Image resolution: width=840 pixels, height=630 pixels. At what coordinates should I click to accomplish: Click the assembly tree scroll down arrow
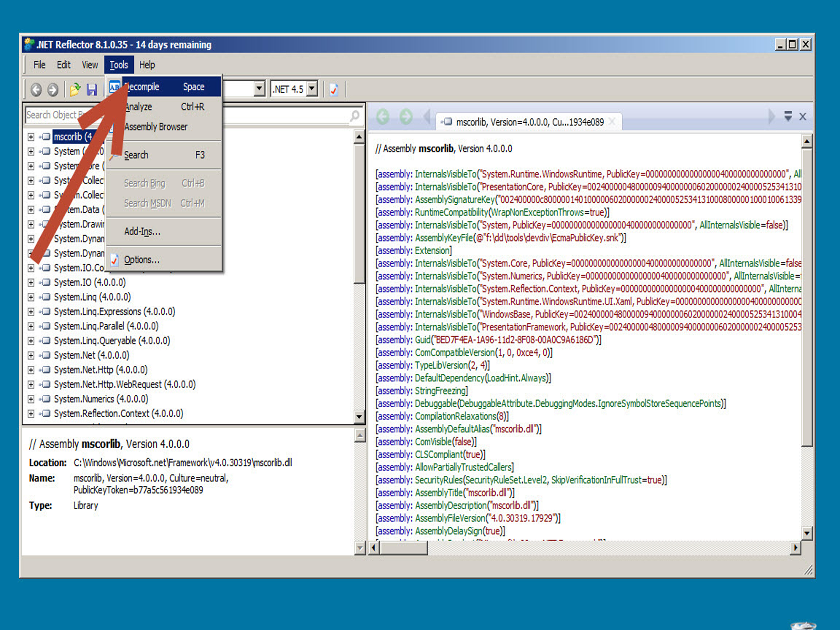[x=359, y=417]
